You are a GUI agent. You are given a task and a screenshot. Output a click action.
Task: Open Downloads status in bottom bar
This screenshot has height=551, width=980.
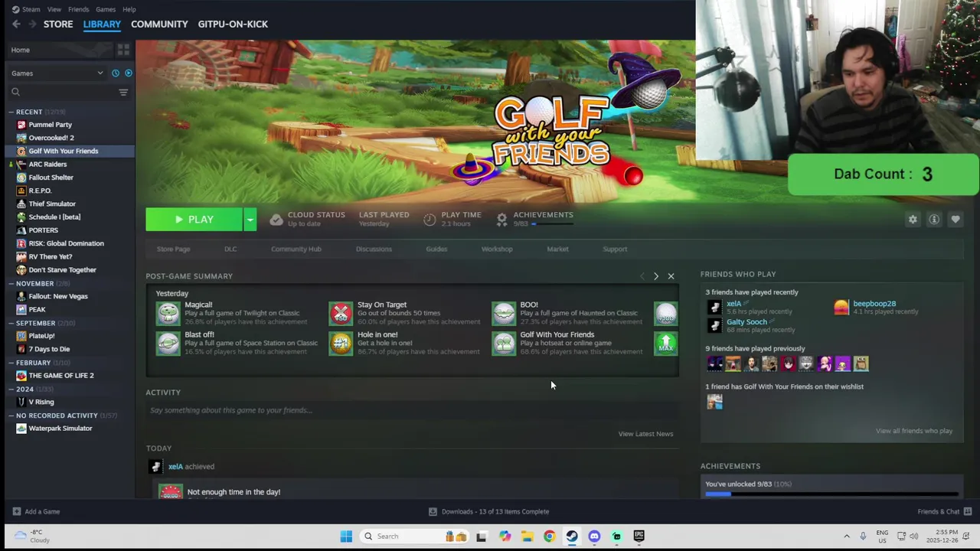[x=488, y=511]
